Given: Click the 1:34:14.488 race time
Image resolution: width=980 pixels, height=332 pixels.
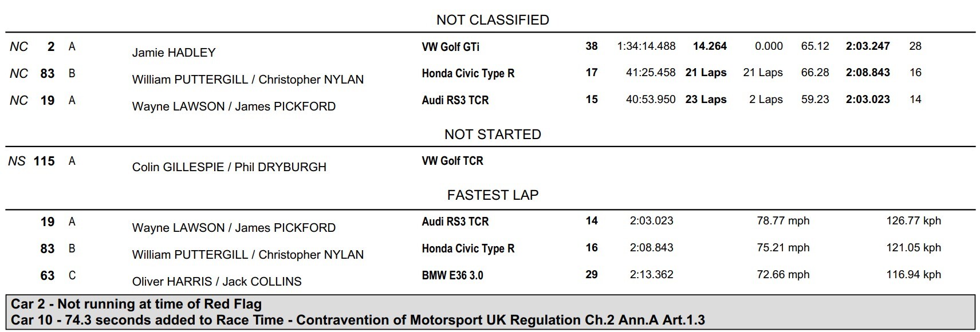Looking at the screenshot, I should pyautogui.click(x=646, y=46).
